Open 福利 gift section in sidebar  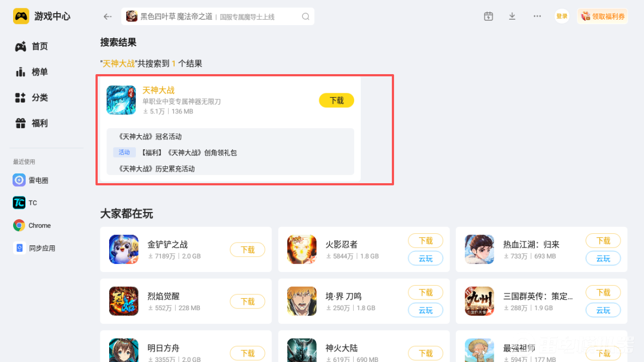pyautogui.click(x=32, y=123)
